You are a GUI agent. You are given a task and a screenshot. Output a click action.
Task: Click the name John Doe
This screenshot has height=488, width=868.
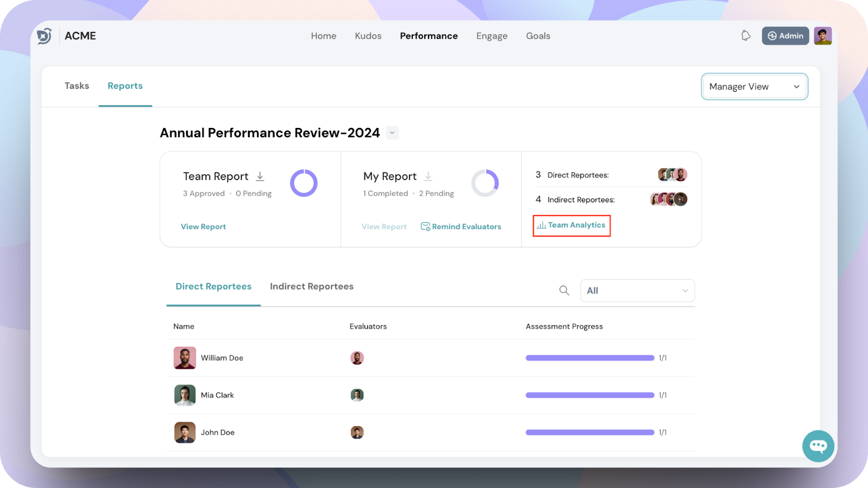pos(218,433)
